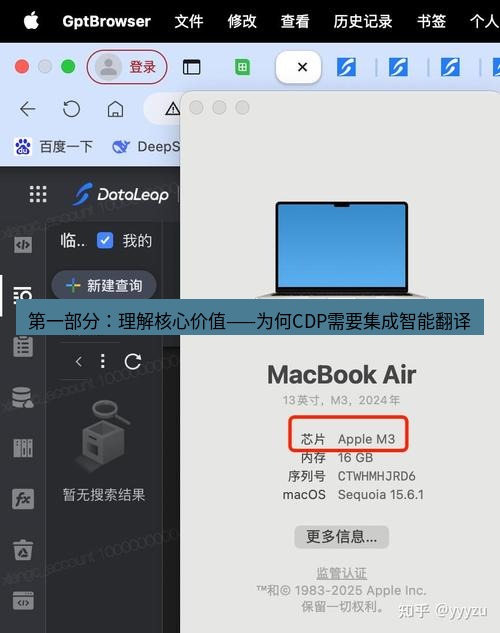Image resolution: width=500 pixels, height=633 pixels.
Task: Open the three-dot more options menu
Action: point(103,361)
